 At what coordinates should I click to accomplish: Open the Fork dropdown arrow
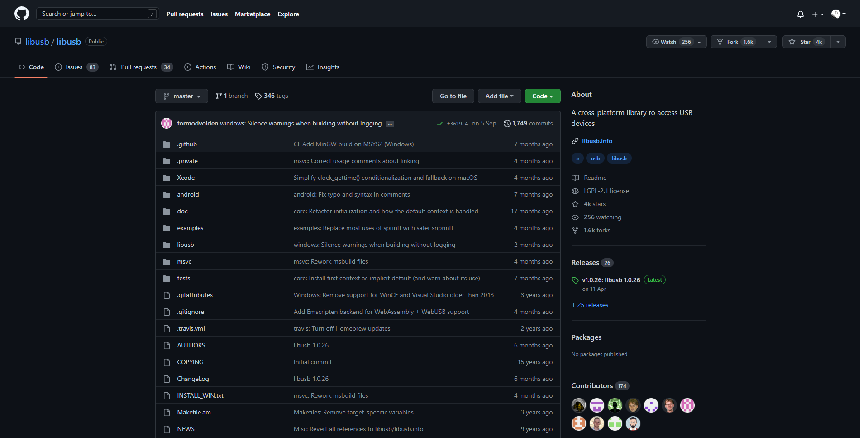click(769, 42)
